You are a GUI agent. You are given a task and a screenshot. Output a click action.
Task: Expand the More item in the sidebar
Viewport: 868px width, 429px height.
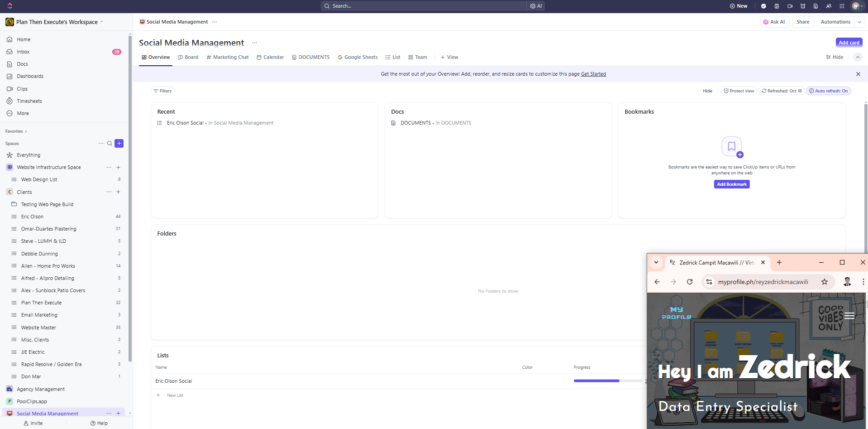pos(23,113)
